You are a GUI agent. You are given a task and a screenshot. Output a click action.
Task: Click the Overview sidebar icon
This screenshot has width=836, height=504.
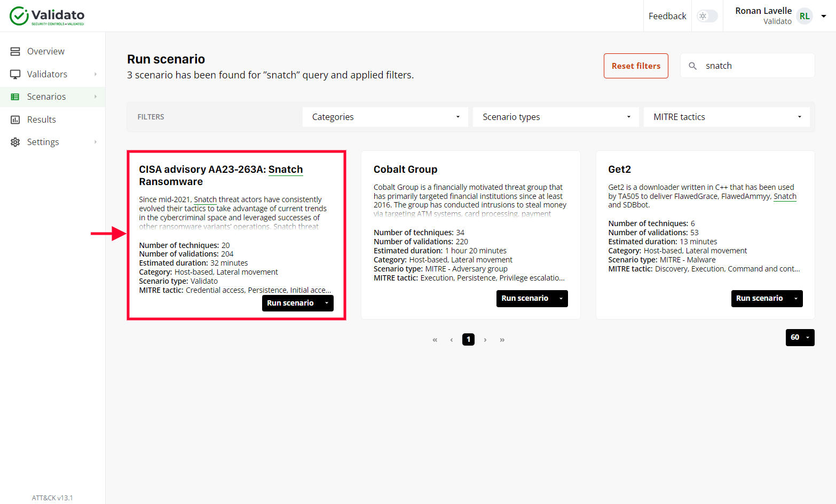pos(15,52)
